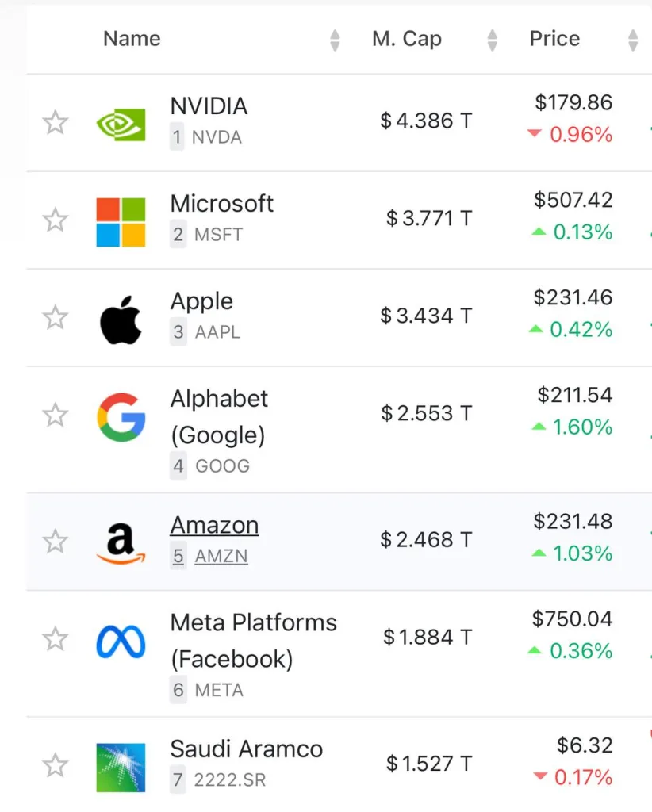Sort by M. Cap using sort arrows
The height and width of the screenshot is (812, 652).
pos(493,40)
